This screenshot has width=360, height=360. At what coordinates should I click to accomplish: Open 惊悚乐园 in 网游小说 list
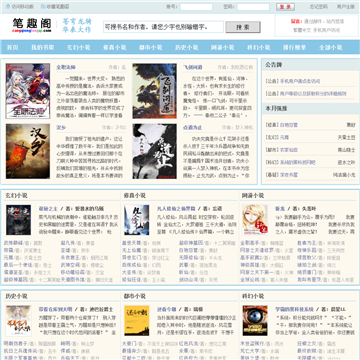306,250
